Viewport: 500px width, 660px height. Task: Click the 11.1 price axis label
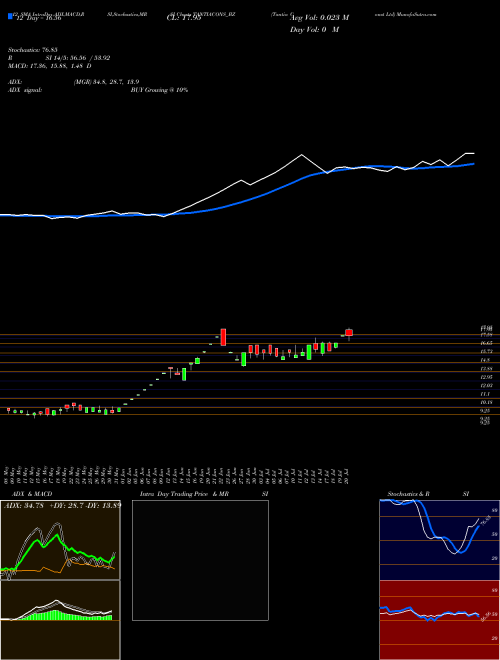485,394
